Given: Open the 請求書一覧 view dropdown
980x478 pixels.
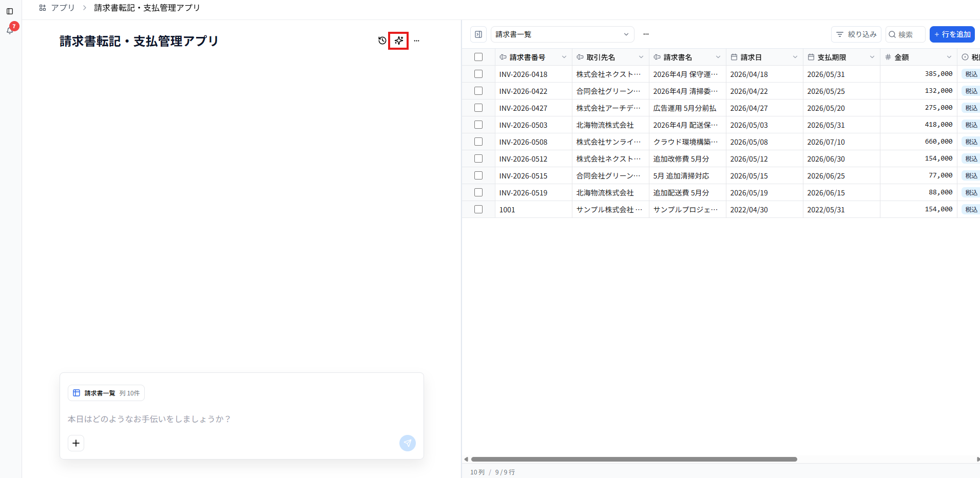Looking at the screenshot, I should coord(563,34).
